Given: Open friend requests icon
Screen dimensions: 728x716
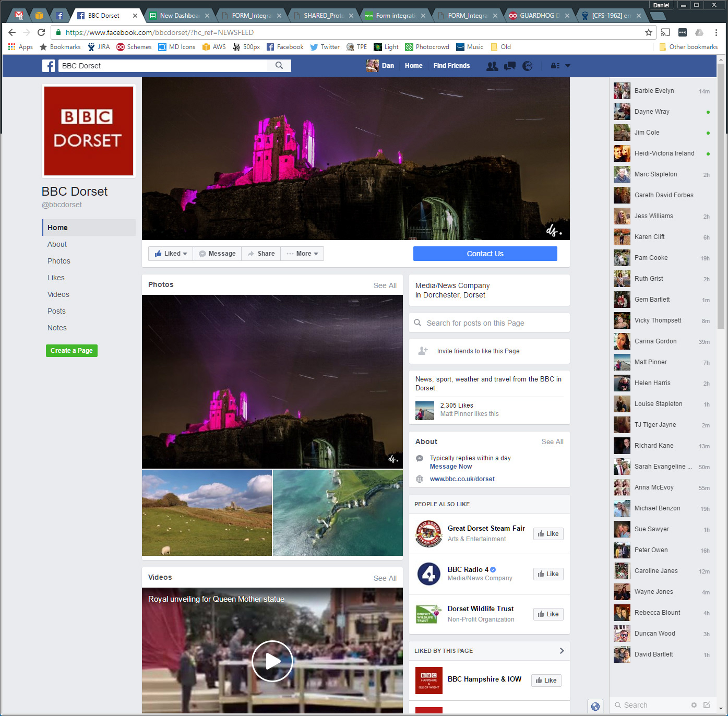Looking at the screenshot, I should pos(492,66).
